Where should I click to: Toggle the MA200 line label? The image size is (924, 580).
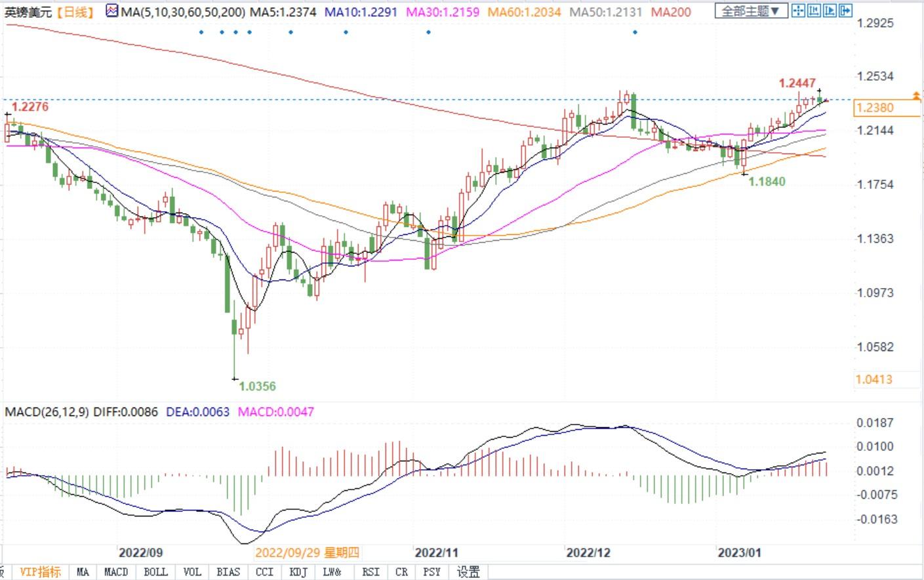[x=670, y=12]
